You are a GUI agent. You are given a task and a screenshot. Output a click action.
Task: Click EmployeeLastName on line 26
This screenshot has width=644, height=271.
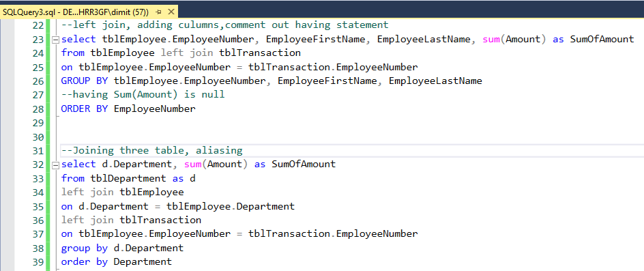[435, 81]
